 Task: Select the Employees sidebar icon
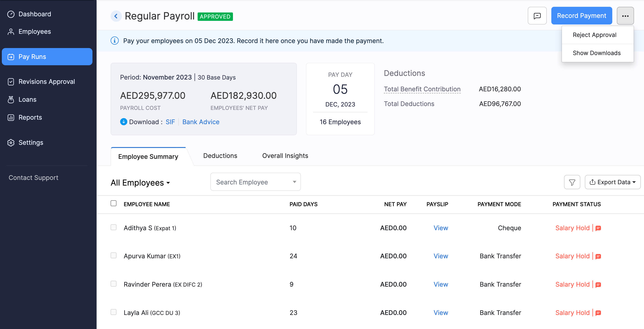tap(11, 31)
